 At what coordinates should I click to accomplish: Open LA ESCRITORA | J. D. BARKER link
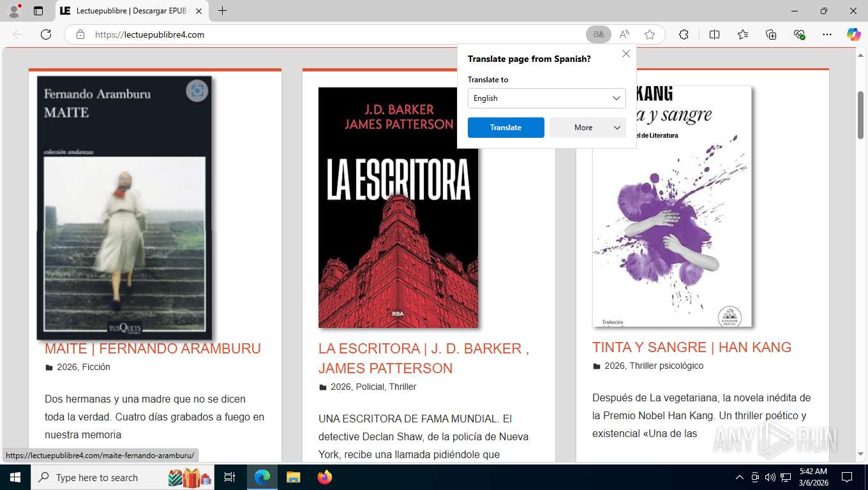pyautogui.click(x=424, y=359)
